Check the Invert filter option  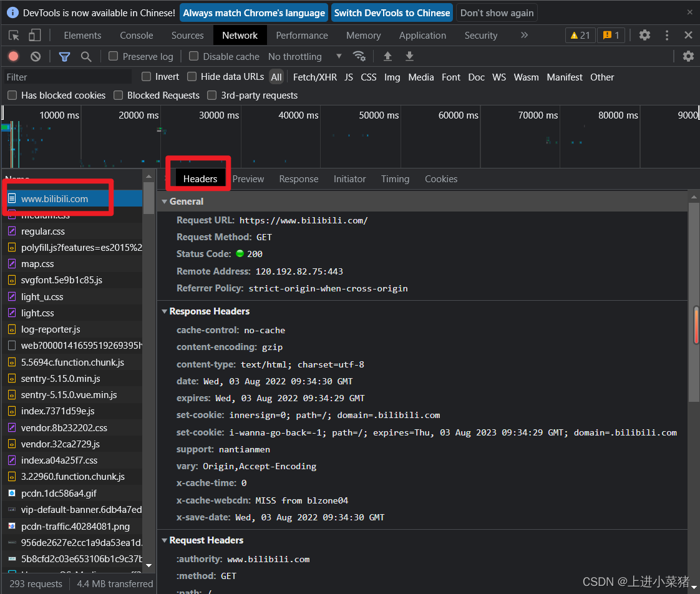click(x=146, y=77)
